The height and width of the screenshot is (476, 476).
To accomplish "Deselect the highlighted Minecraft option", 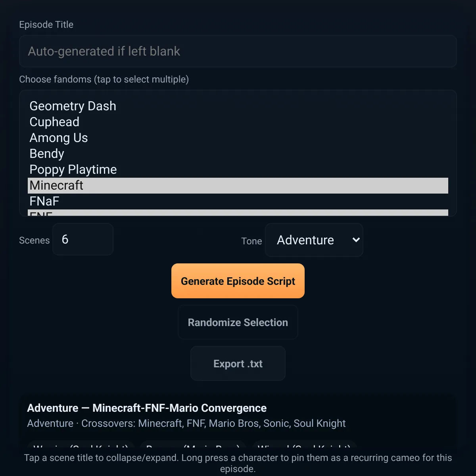I will (x=238, y=186).
